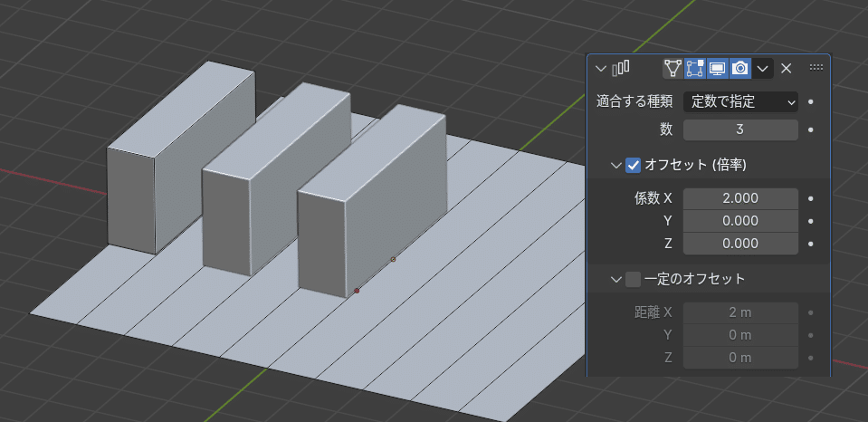Select the orange vertex on the box edge

[x=394, y=259]
